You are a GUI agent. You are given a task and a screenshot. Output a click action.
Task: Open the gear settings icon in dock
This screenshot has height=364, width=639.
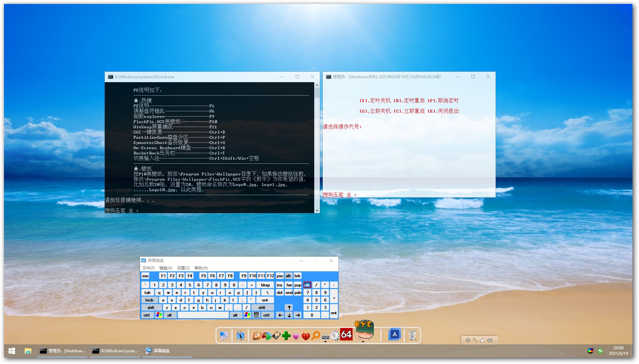point(335,336)
